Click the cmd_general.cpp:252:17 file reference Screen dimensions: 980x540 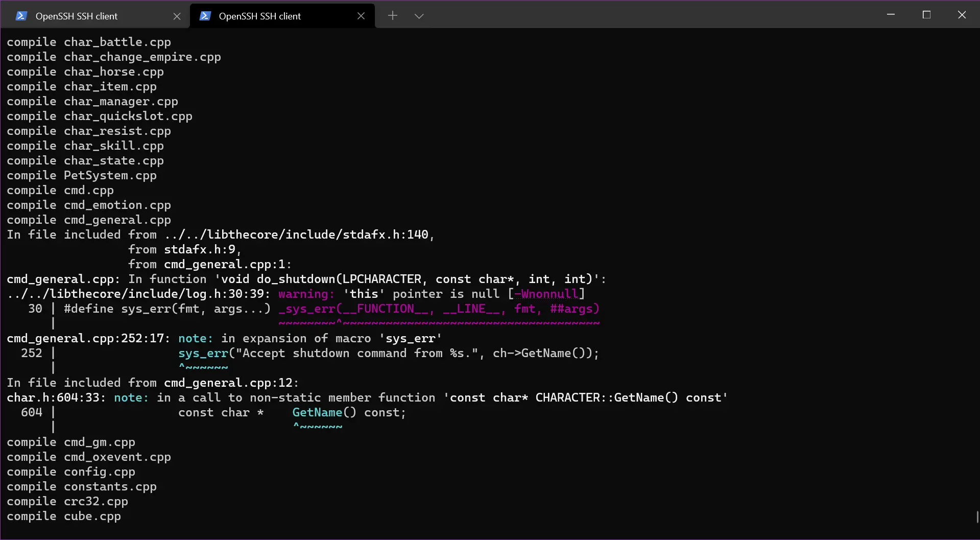(87, 338)
